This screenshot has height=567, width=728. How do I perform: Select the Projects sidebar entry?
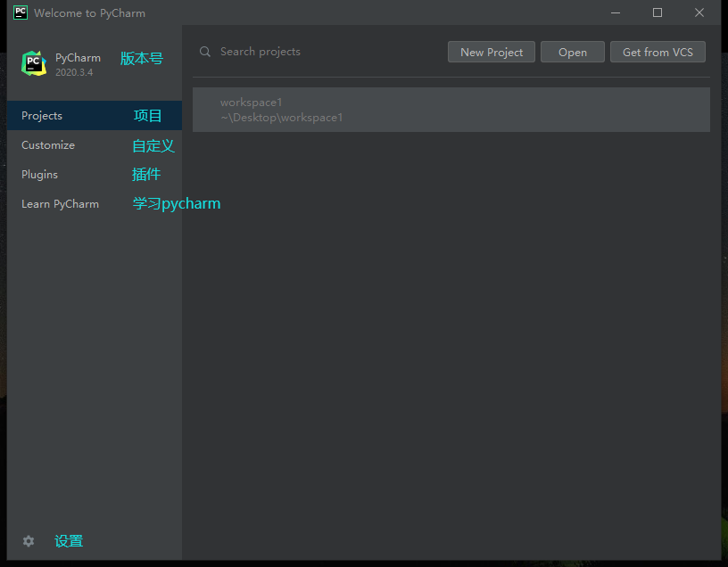click(41, 115)
